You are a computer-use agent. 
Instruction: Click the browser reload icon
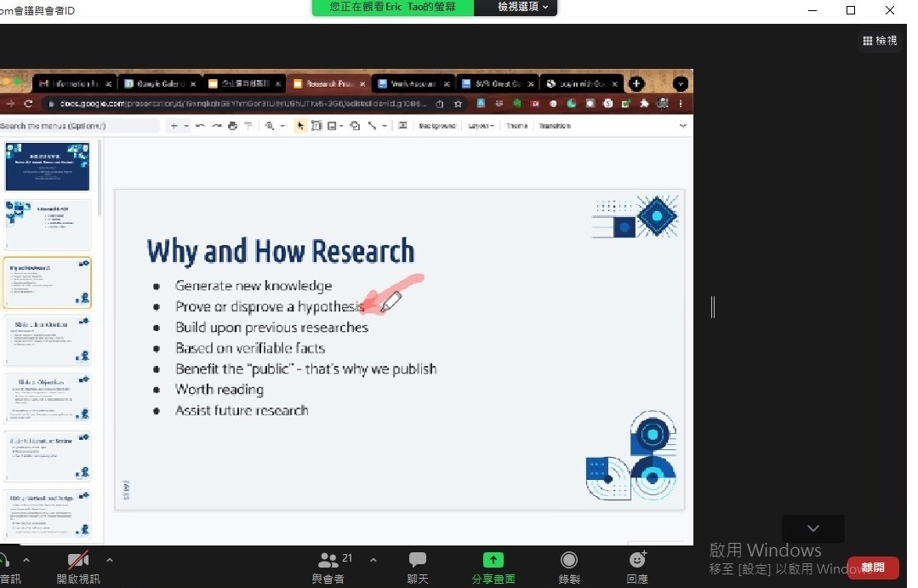pos(28,104)
